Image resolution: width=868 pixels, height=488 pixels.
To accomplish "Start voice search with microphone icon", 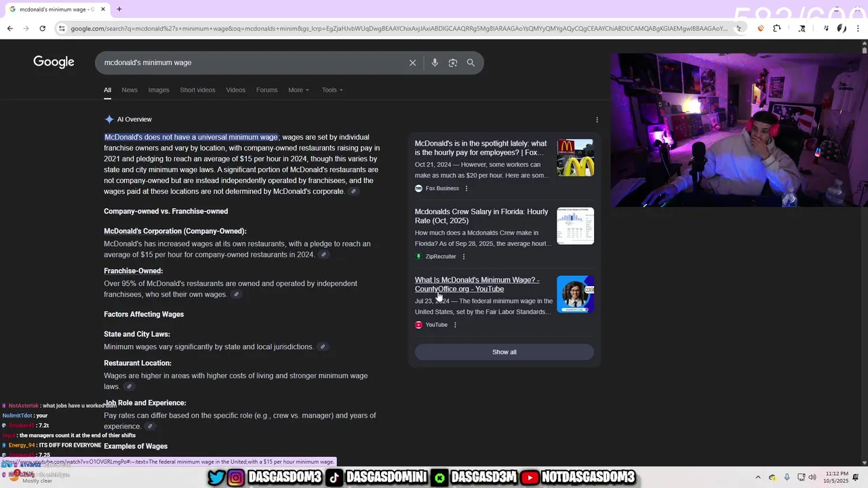I will (435, 62).
